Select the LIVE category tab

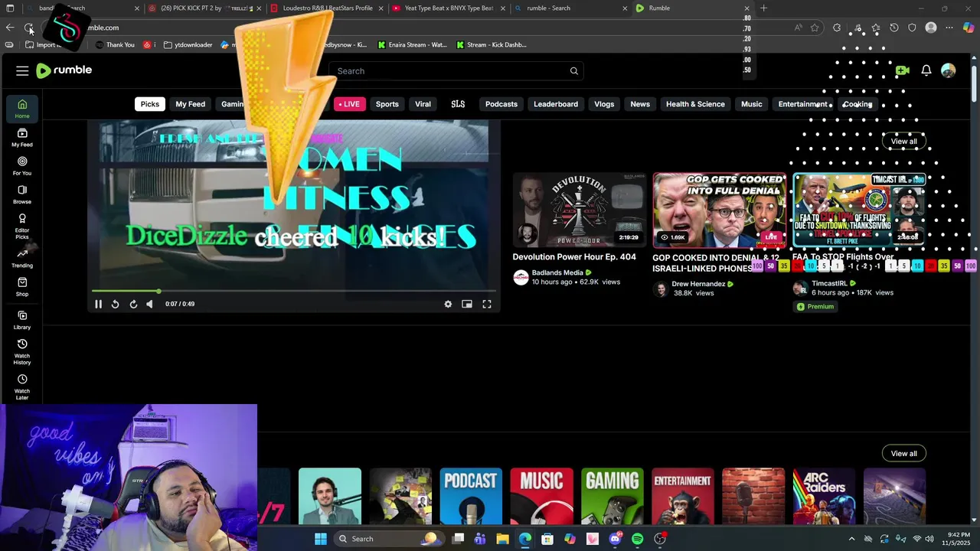tap(349, 104)
